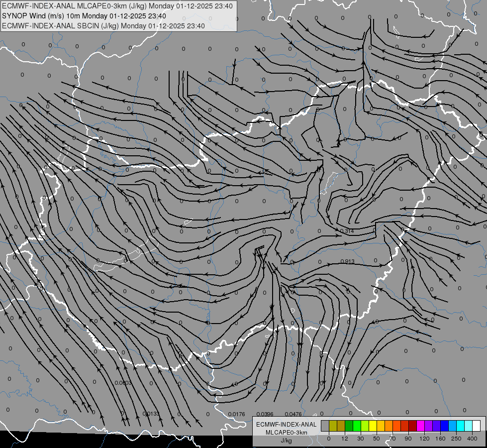The width and height of the screenshot is (487, 448).
Task: Click the 90 tick label on legend
Action: pyautogui.click(x=408, y=439)
